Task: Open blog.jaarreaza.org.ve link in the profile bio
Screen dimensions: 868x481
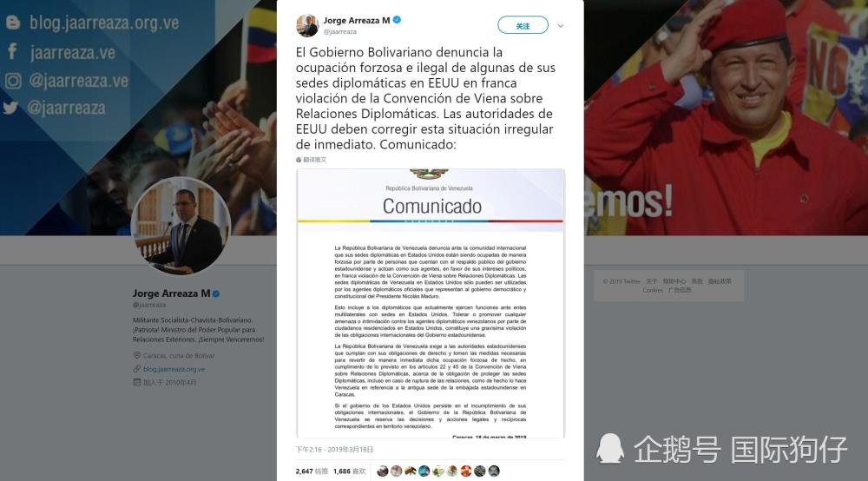Action: (x=174, y=369)
